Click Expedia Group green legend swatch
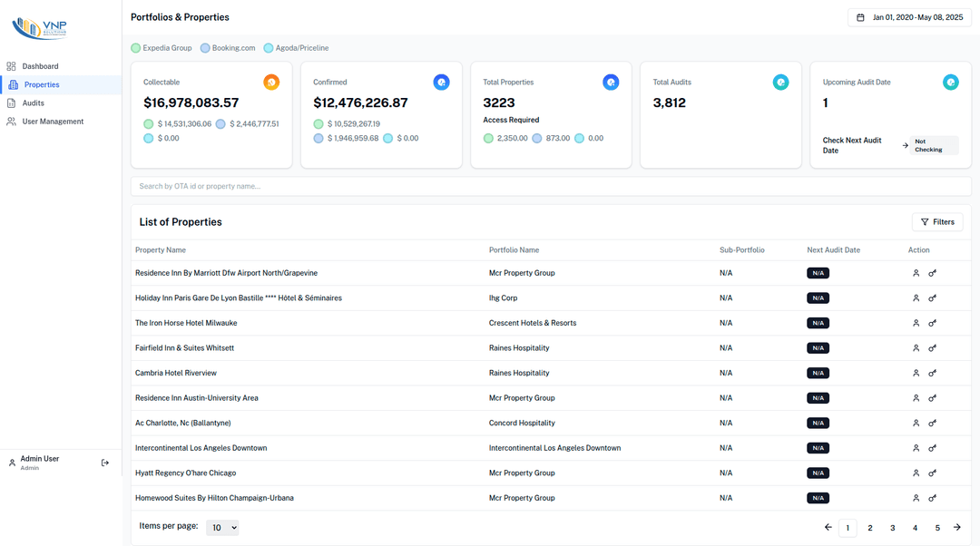This screenshot has height=546, width=980. [x=135, y=48]
